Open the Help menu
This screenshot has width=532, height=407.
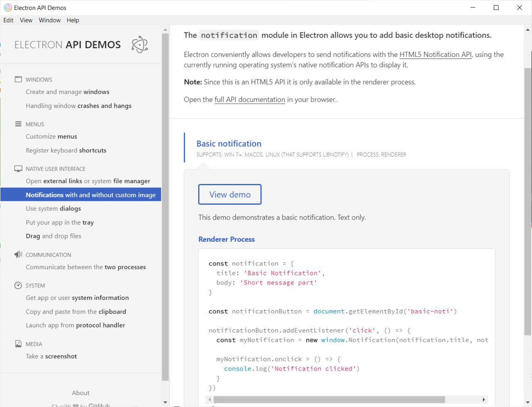coord(73,20)
